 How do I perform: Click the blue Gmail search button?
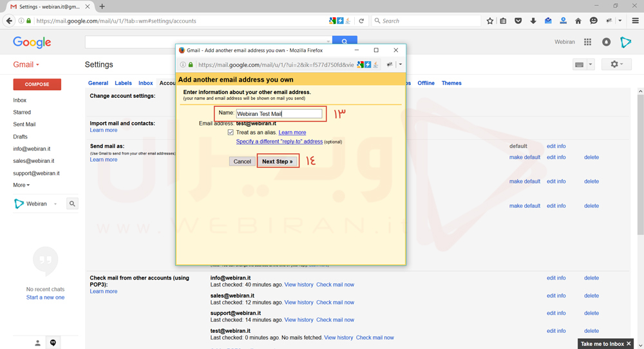pyautogui.click(x=345, y=42)
